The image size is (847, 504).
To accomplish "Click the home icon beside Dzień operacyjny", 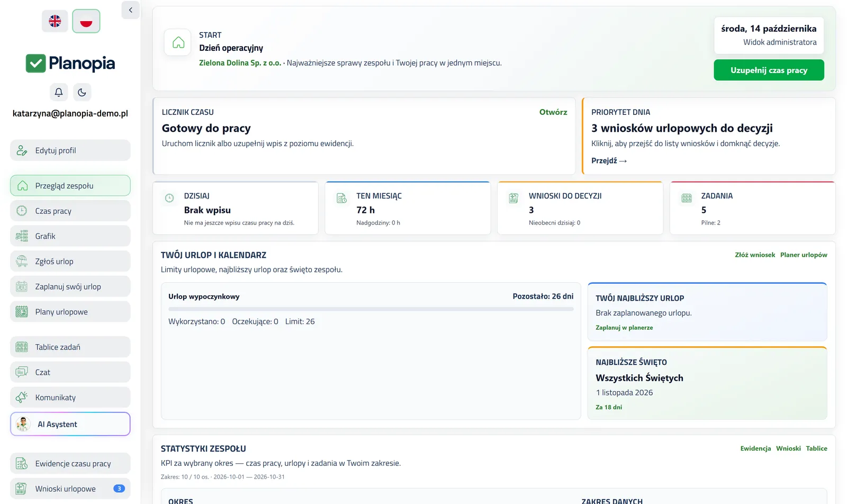I will click(178, 42).
